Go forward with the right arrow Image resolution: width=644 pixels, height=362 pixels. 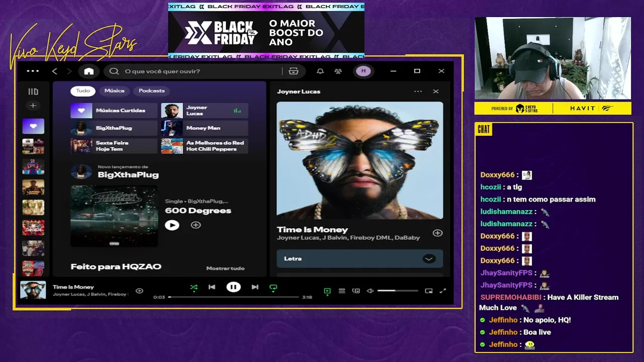69,71
